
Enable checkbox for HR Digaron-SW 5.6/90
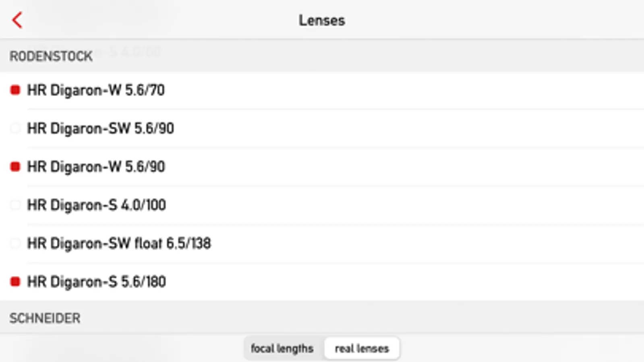tap(15, 128)
